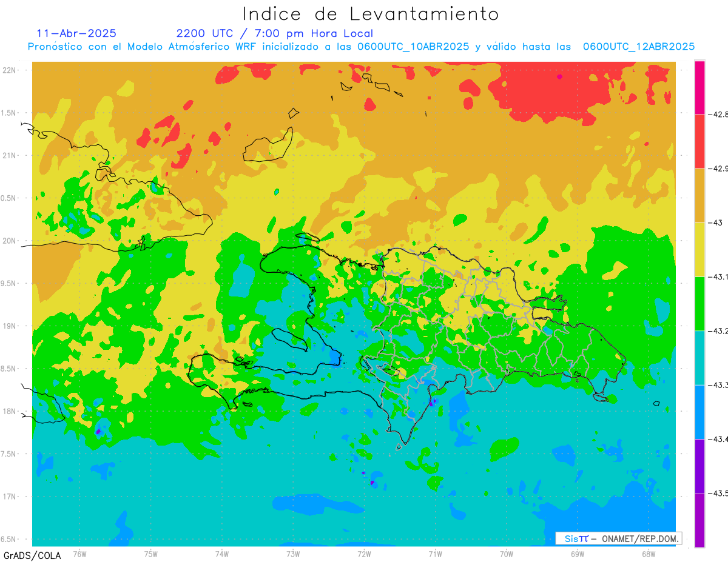Viewport: 728px width, 562px height.
Task: Select the red colorbar swatch
Action: tap(699, 141)
